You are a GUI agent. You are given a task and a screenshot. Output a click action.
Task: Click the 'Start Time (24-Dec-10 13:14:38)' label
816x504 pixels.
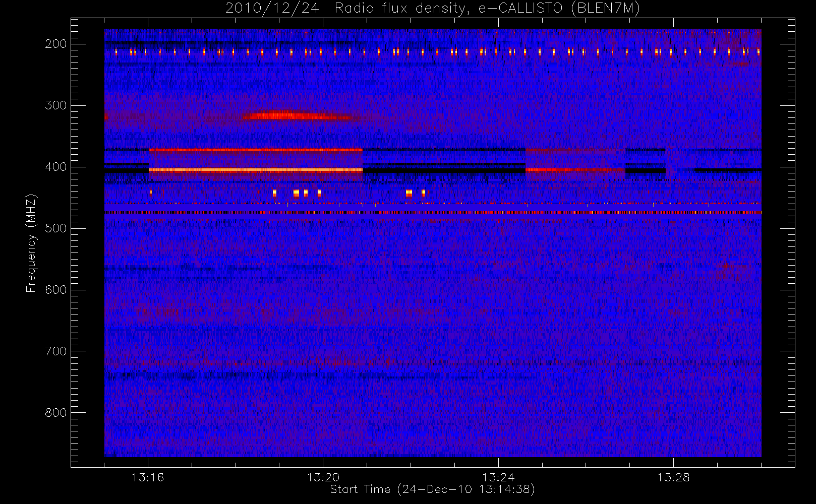coord(432,489)
